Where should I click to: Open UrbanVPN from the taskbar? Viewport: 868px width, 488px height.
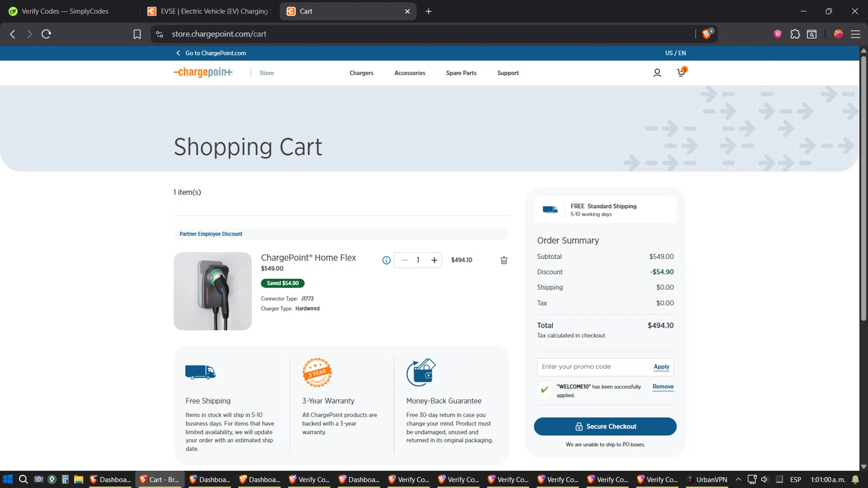(707, 479)
